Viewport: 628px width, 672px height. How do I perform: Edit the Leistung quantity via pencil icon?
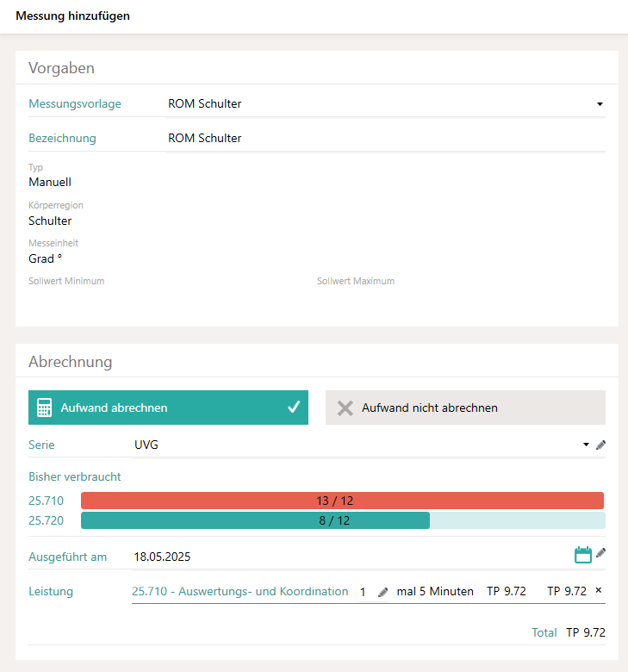click(x=383, y=592)
